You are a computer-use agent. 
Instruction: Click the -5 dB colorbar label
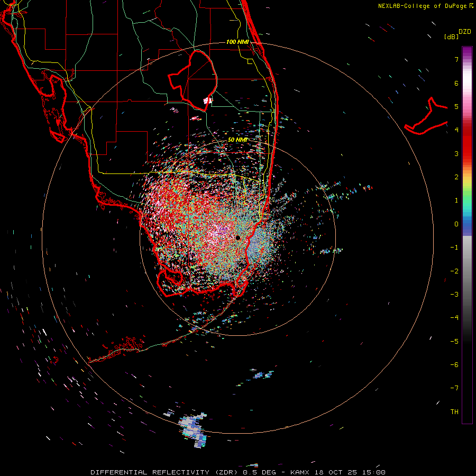click(x=454, y=342)
